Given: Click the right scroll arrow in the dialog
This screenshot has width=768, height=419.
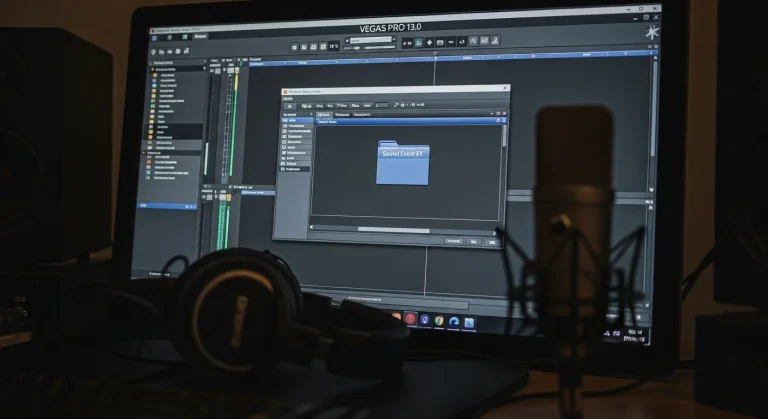Looking at the screenshot, I should click(494, 233).
